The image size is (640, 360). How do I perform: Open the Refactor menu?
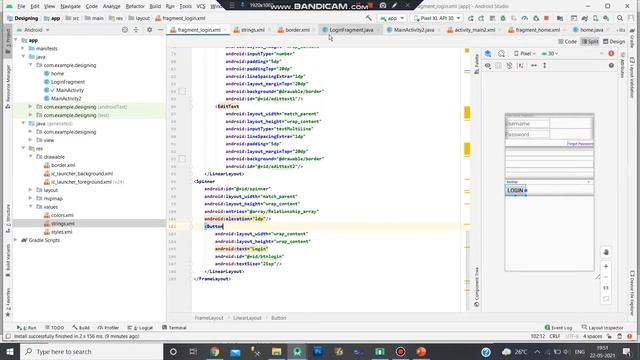click(x=135, y=6)
